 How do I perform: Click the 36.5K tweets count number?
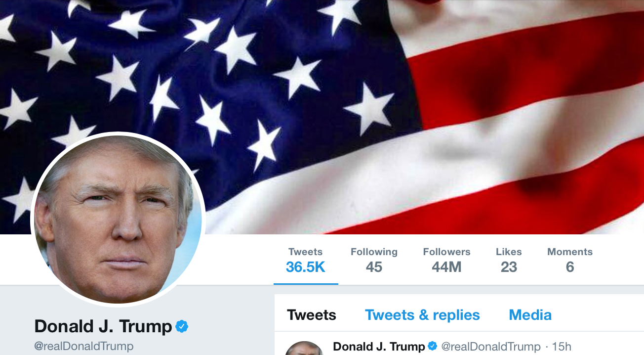tap(306, 267)
